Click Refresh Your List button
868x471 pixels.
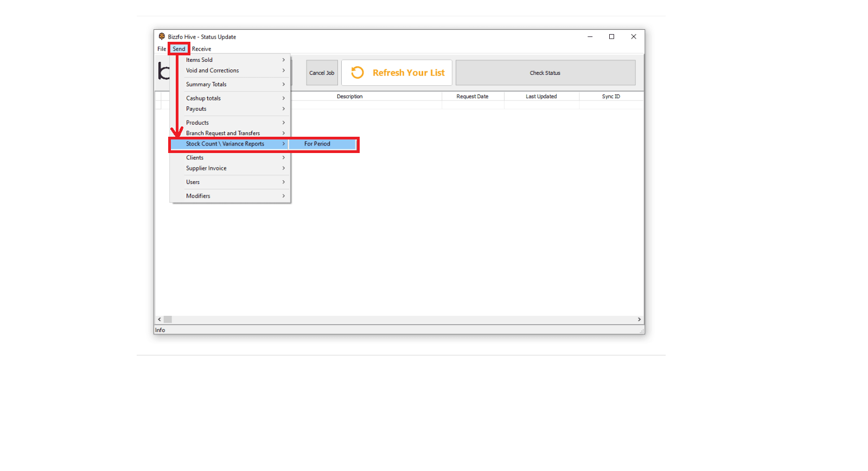397,73
